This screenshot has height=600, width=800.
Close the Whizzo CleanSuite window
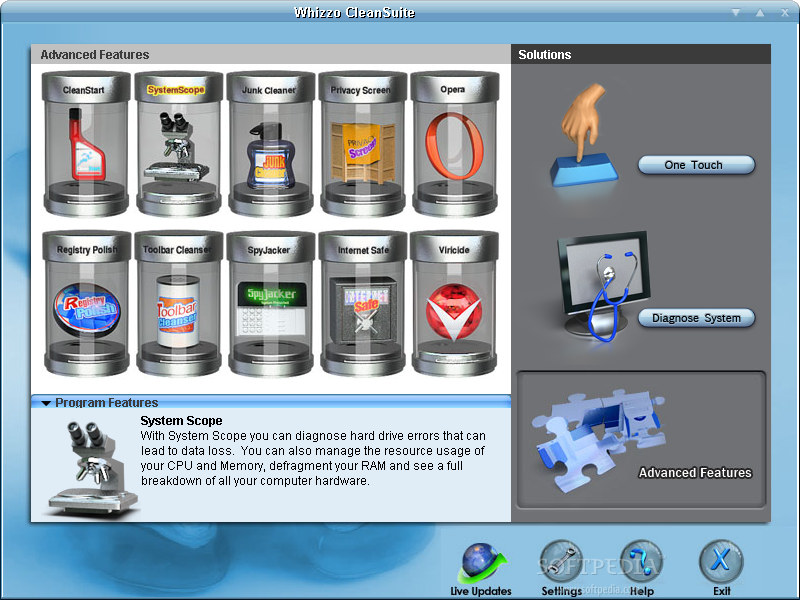click(x=785, y=13)
